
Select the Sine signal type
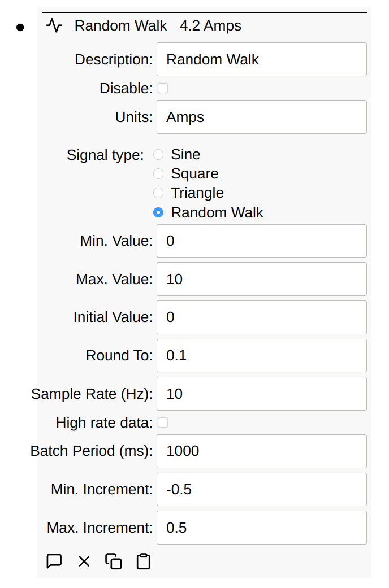pyautogui.click(x=159, y=155)
